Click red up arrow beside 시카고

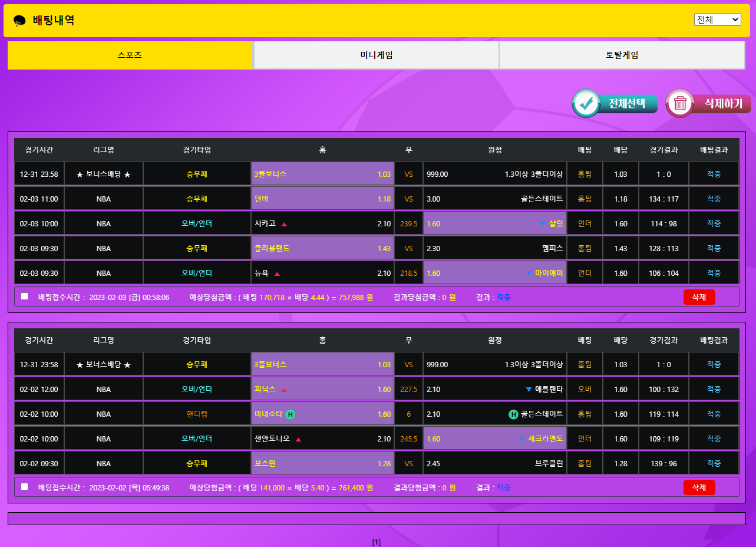(284, 224)
